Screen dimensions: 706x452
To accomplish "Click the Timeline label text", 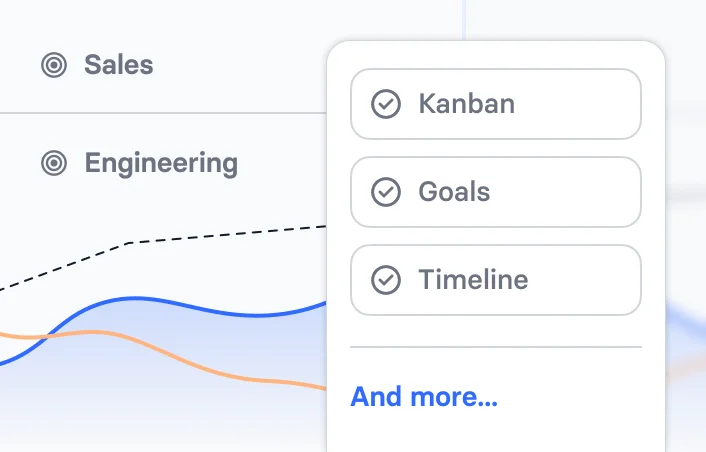I will coord(473,280).
